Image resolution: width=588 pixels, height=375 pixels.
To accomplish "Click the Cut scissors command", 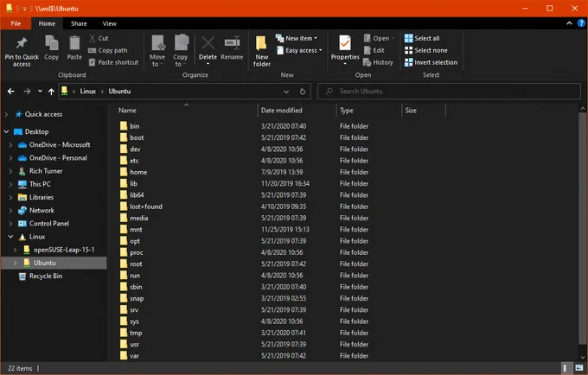I will coord(99,38).
